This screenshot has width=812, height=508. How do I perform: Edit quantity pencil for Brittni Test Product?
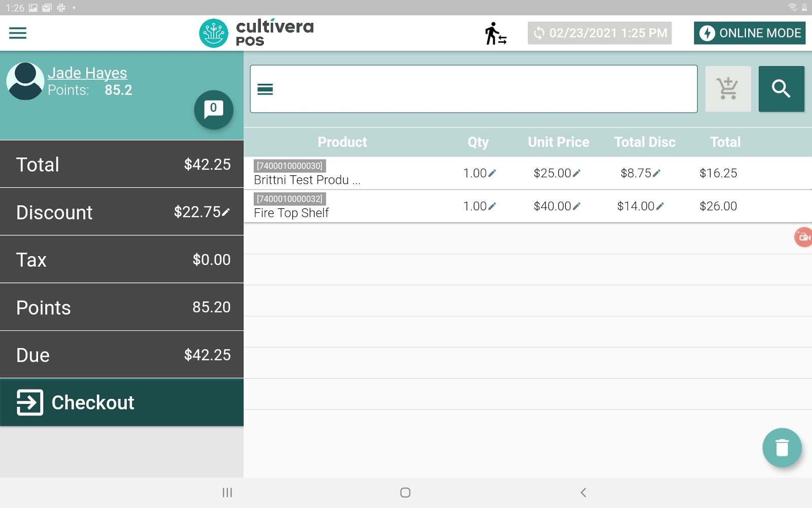492,173
